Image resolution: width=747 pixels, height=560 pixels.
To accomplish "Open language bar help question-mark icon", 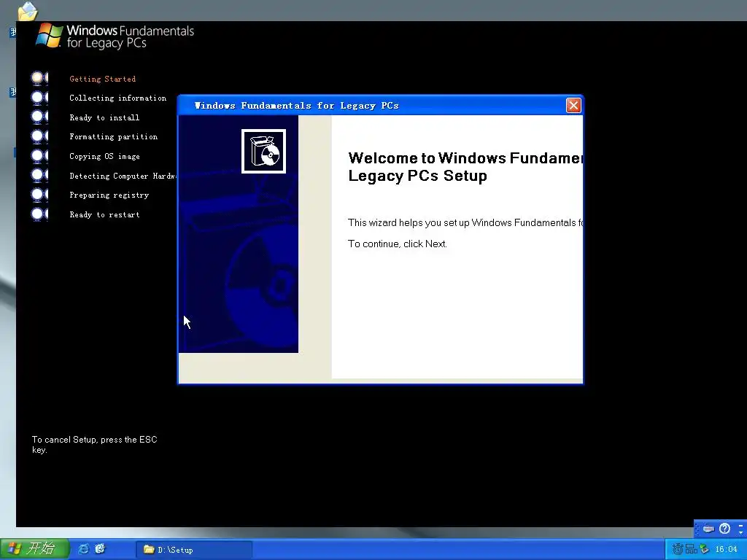I will 724,528.
